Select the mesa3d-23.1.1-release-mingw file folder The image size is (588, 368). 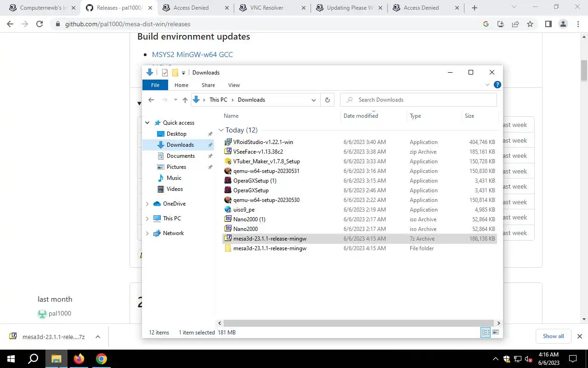(270, 248)
